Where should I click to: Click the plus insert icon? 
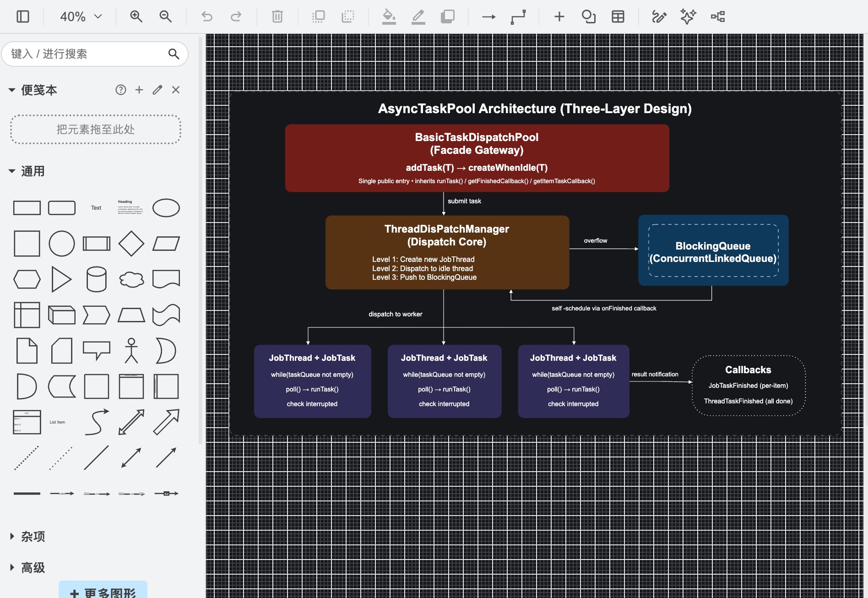click(x=559, y=17)
